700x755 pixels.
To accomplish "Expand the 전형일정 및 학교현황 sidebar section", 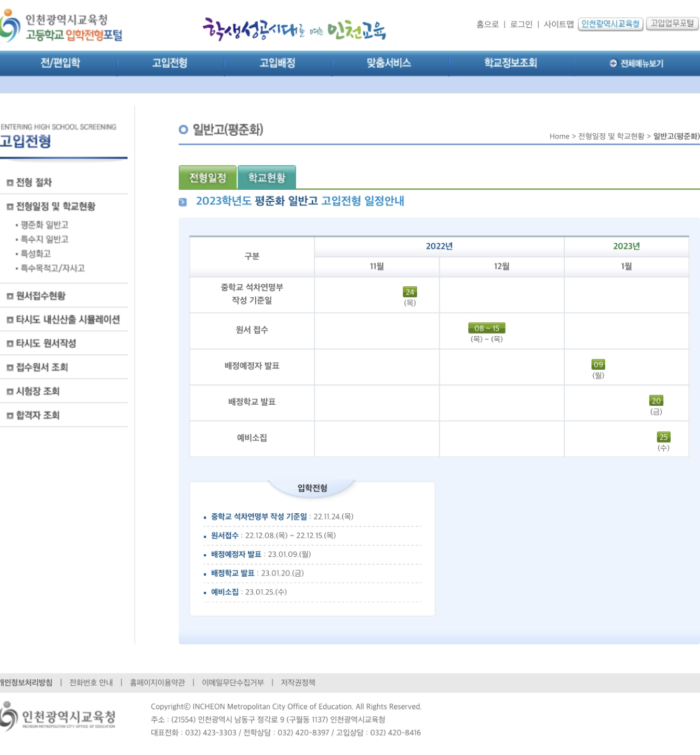I will point(56,207).
